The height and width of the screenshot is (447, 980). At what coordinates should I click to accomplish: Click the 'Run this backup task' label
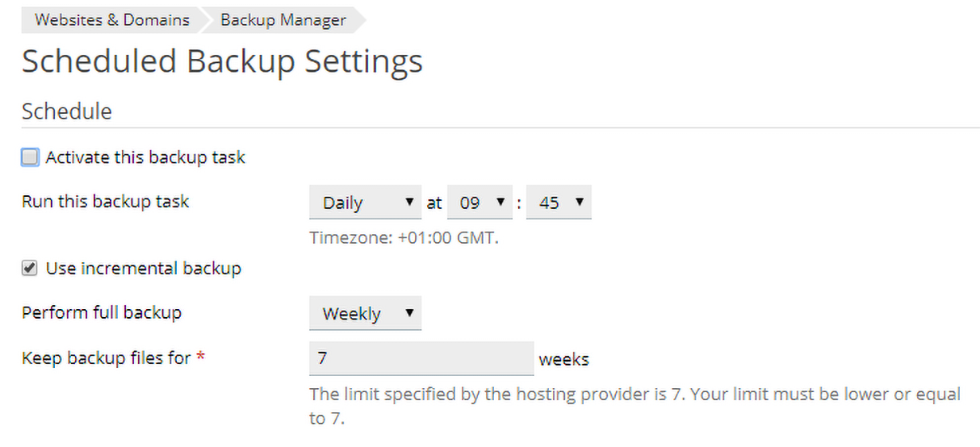pos(105,202)
